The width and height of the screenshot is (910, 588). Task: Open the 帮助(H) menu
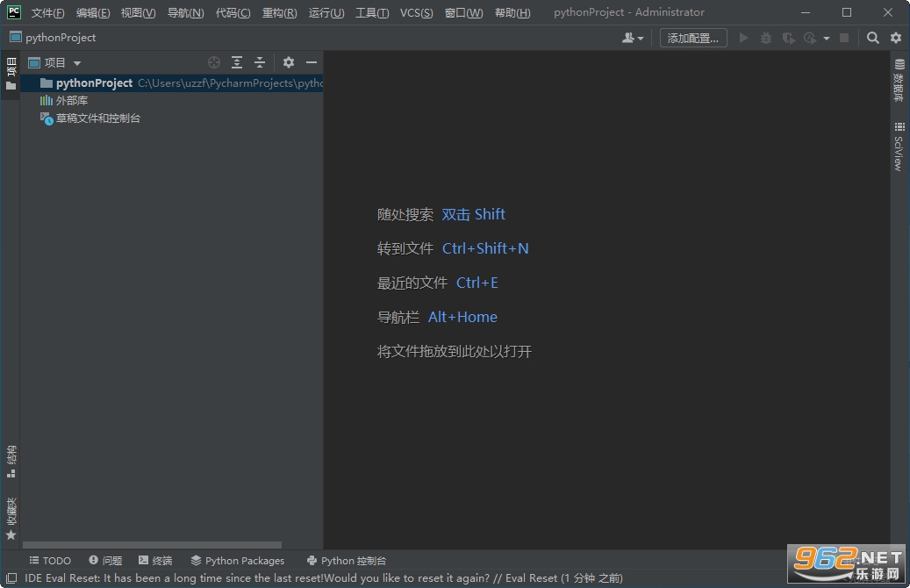pyautogui.click(x=512, y=13)
